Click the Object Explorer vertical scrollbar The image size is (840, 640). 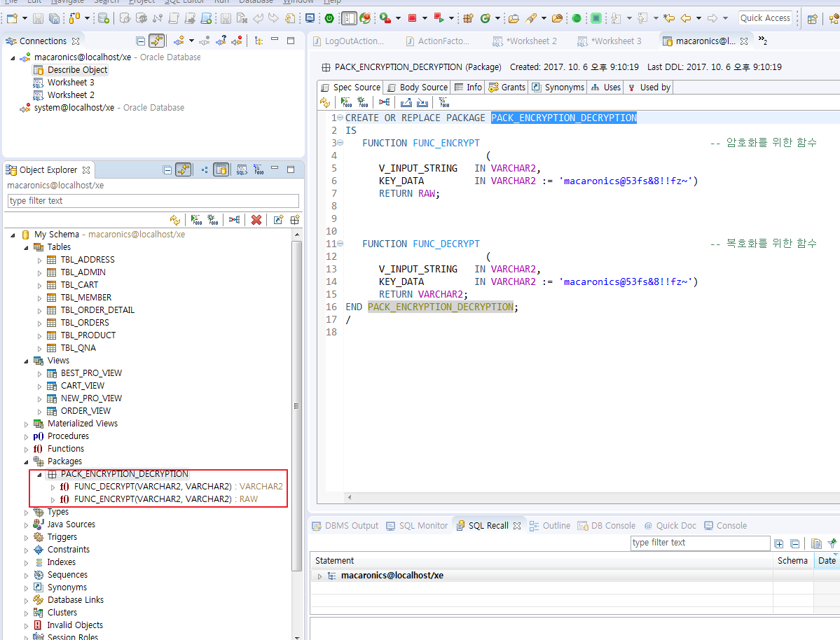[x=297, y=406]
